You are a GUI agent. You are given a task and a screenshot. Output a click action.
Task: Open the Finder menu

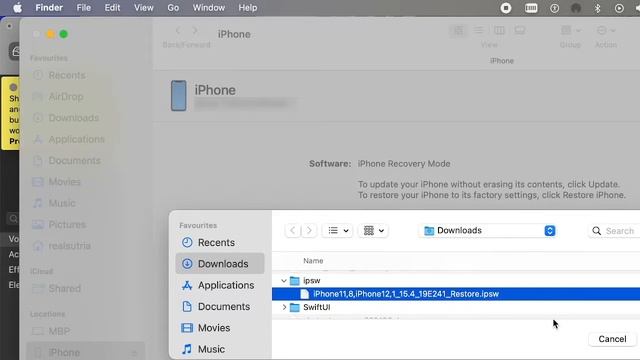49,8
